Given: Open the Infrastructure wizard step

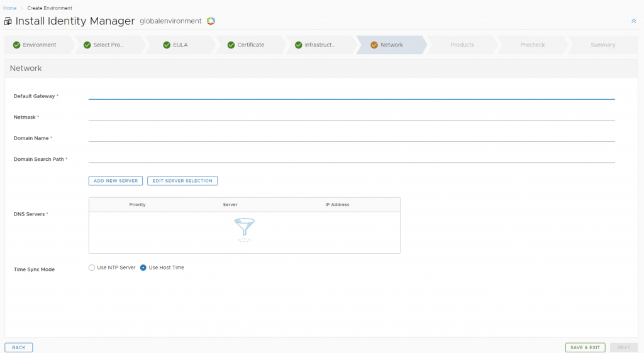Looking at the screenshot, I should pos(319,45).
